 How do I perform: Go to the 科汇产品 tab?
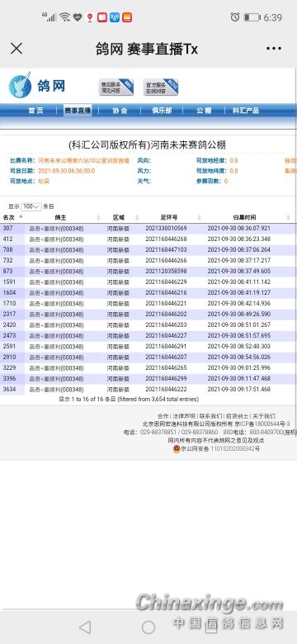245,111
